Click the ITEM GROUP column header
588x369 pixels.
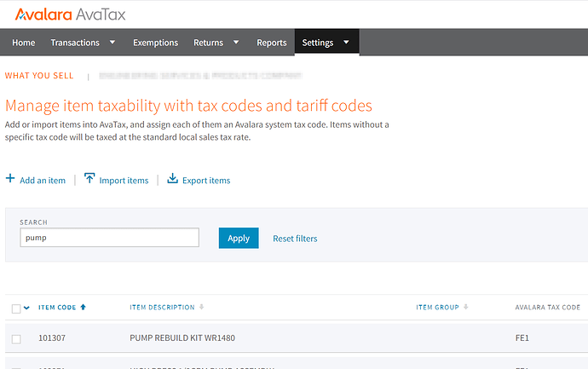click(x=437, y=307)
